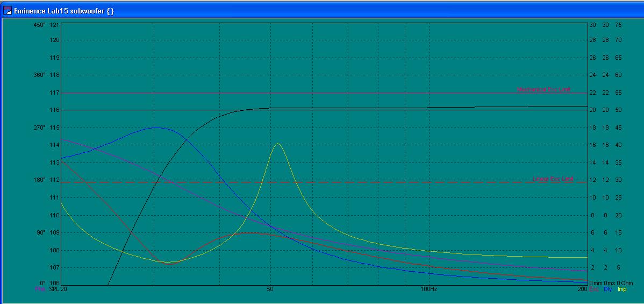Screen dimensions: 644x304
Task: Click the 100Hz frequency axis label
Action: coord(429,289)
